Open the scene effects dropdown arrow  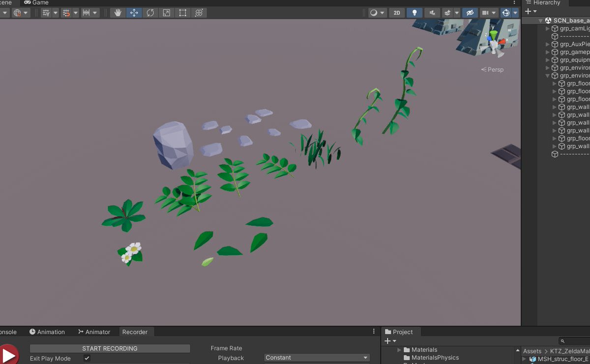457,13
